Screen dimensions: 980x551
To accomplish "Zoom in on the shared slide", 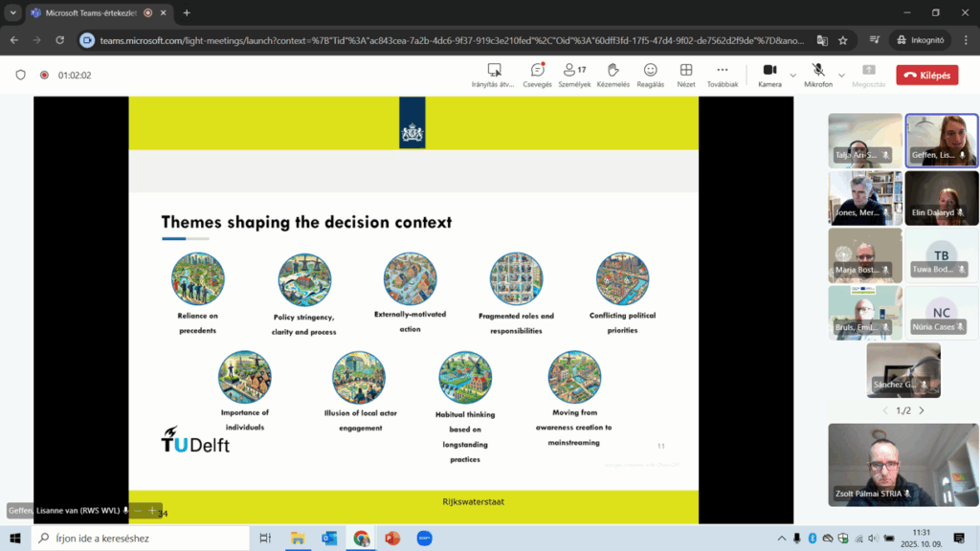I will pyautogui.click(x=151, y=511).
